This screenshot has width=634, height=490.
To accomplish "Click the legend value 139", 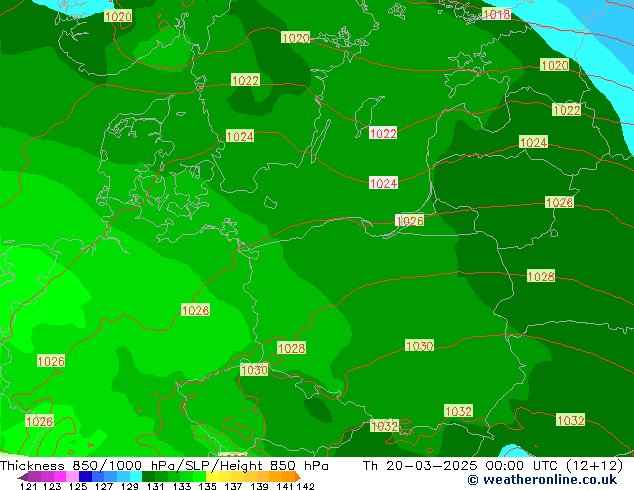I will (259, 486).
